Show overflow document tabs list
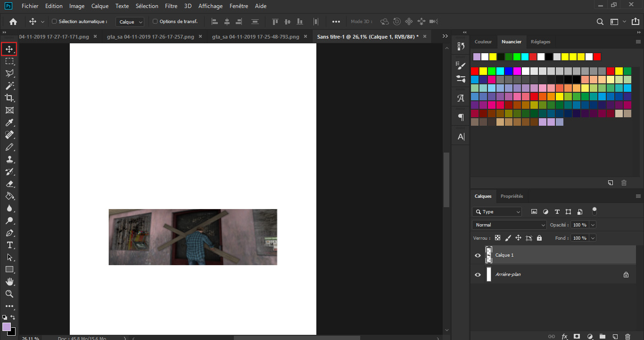This screenshot has width=644, height=340. pyautogui.click(x=445, y=36)
